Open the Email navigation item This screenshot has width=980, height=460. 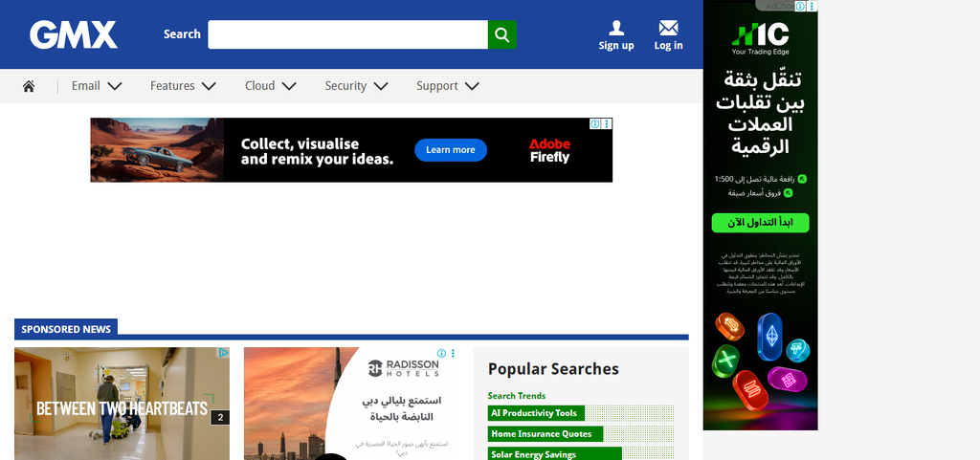[85, 86]
